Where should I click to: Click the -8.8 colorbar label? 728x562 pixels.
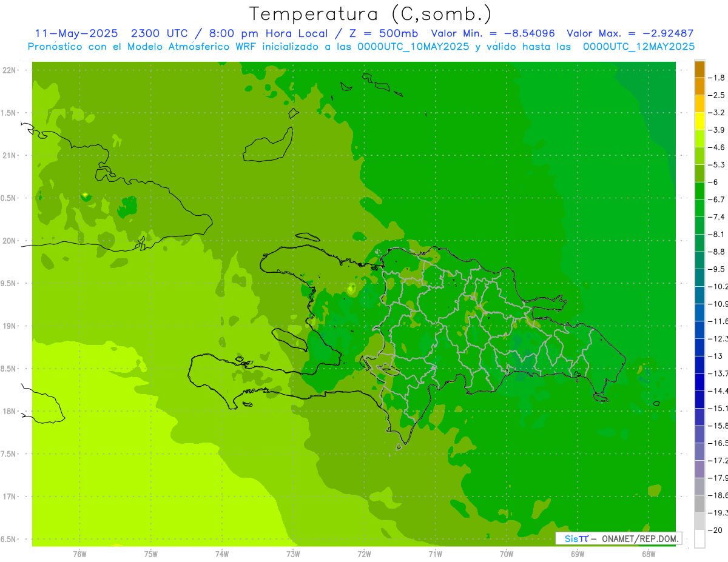[717, 252]
